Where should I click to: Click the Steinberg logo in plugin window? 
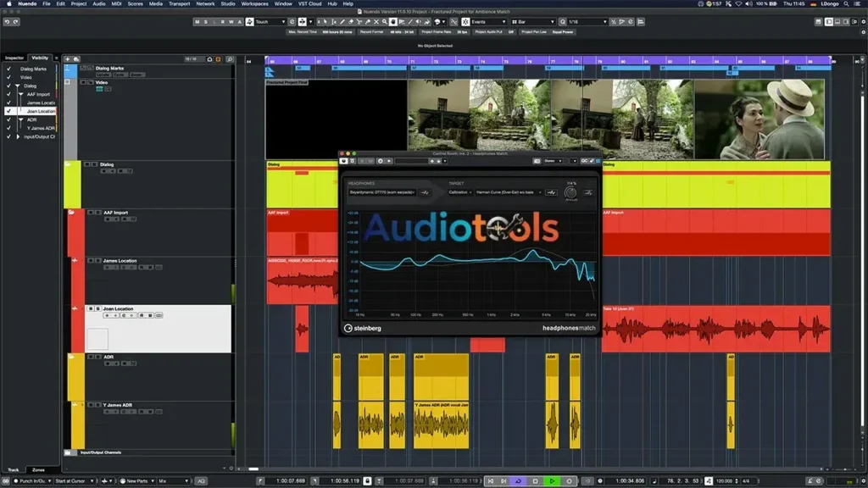[363, 328]
